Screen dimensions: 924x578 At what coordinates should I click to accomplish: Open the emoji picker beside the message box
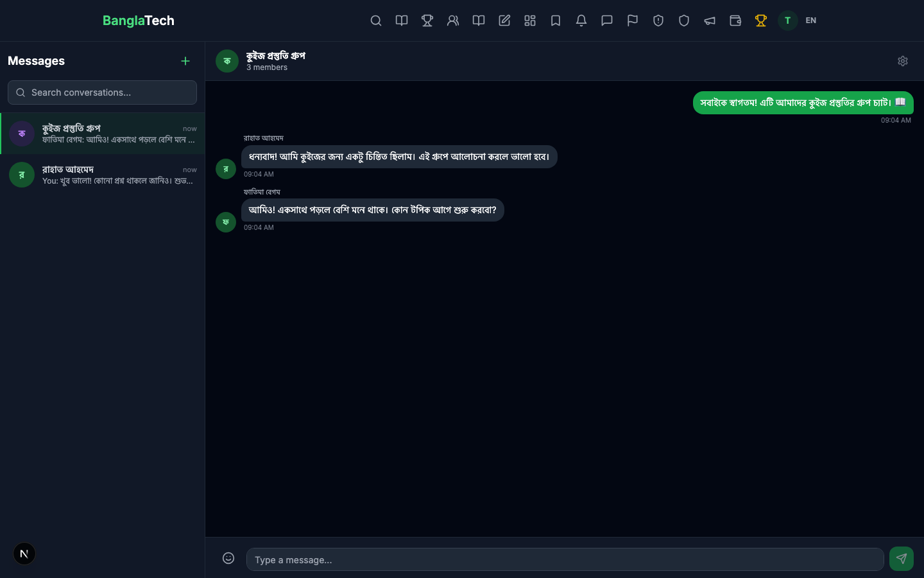coord(228,558)
